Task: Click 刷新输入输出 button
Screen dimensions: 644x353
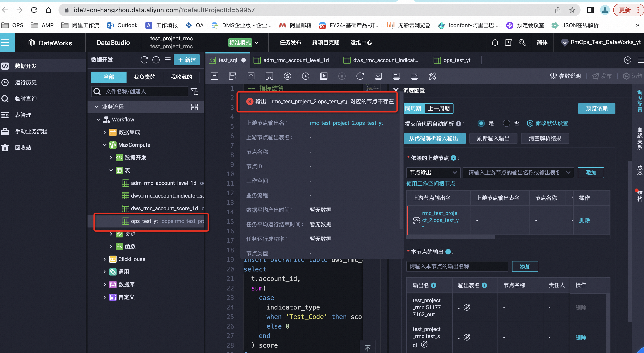Action: [493, 138]
